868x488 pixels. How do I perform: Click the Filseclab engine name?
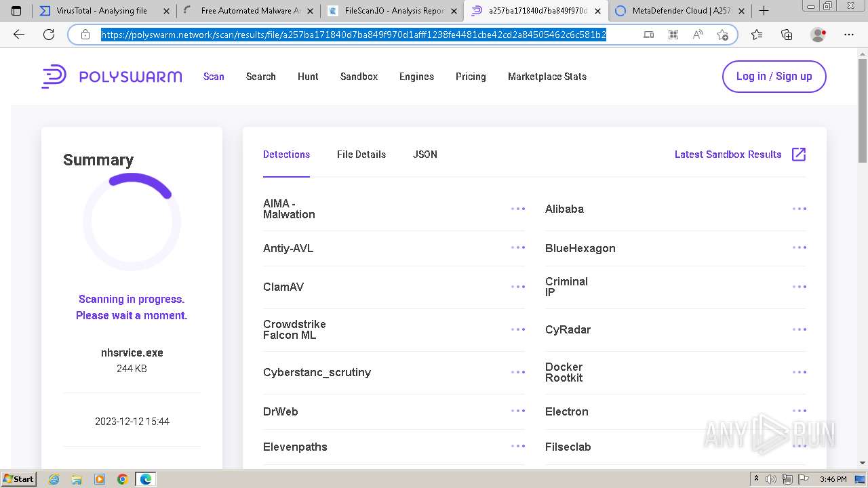[x=568, y=447]
